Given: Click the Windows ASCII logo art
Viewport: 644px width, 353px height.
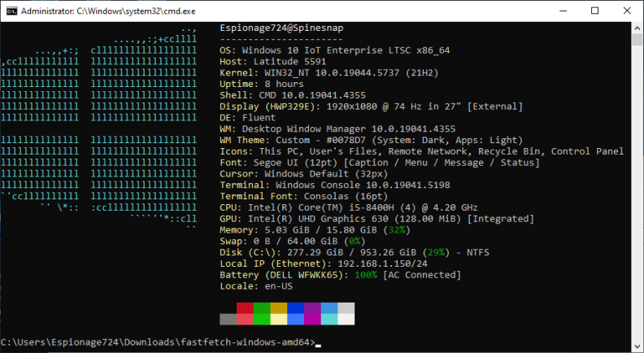Looking at the screenshot, I should pyautogui.click(x=98, y=129).
